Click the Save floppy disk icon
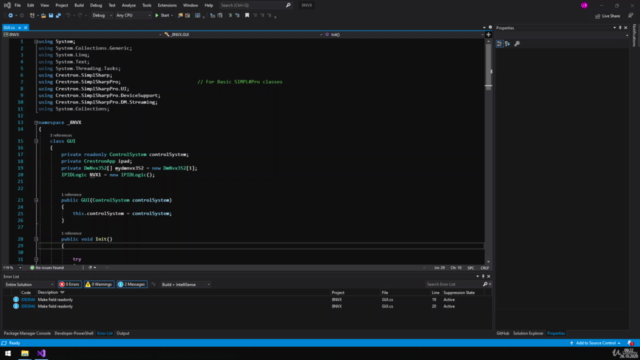 [51, 16]
